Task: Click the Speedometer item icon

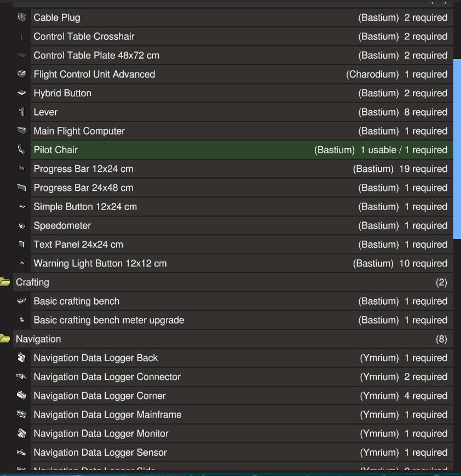Action: tap(21, 226)
